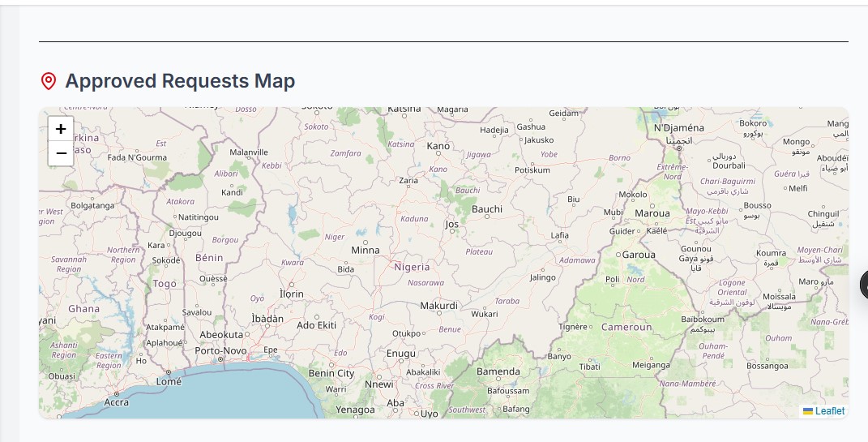Image resolution: width=868 pixels, height=442 pixels.
Task: Click Bamenda on the map
Action: (498, 371)
